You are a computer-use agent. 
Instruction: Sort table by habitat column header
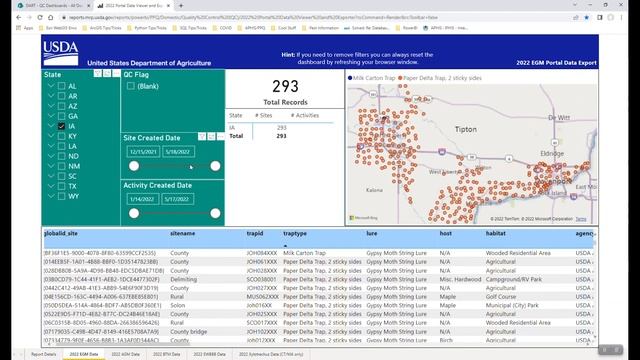click(496, 233)
